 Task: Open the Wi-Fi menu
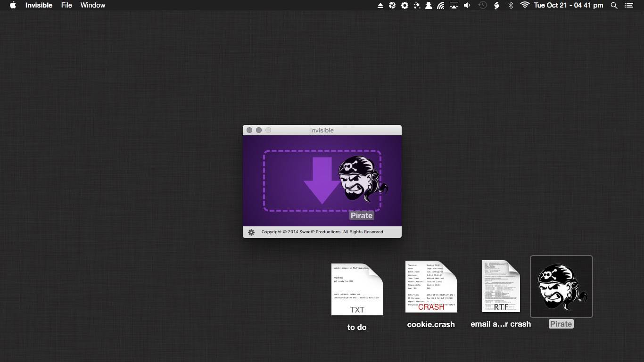pos(525,5)
